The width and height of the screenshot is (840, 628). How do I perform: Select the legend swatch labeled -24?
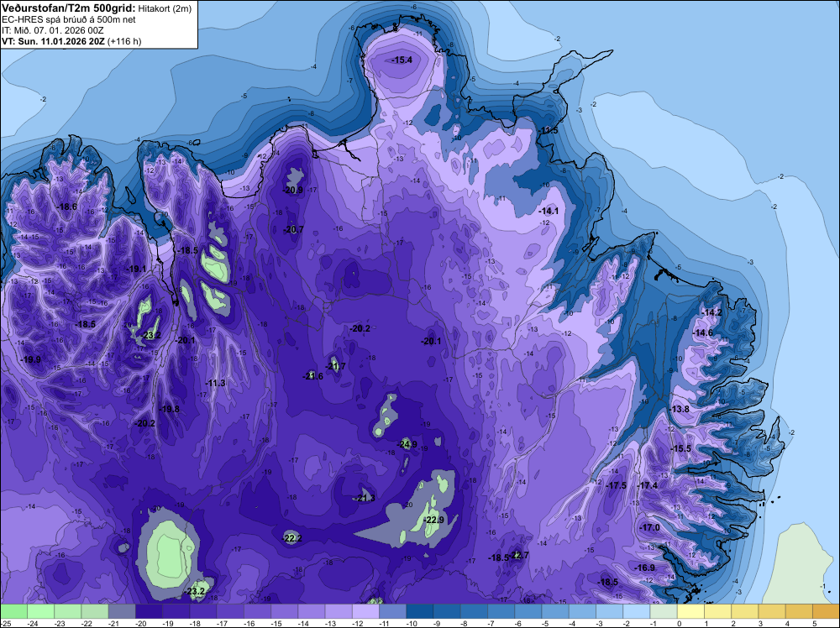click(x=40, y=611)
